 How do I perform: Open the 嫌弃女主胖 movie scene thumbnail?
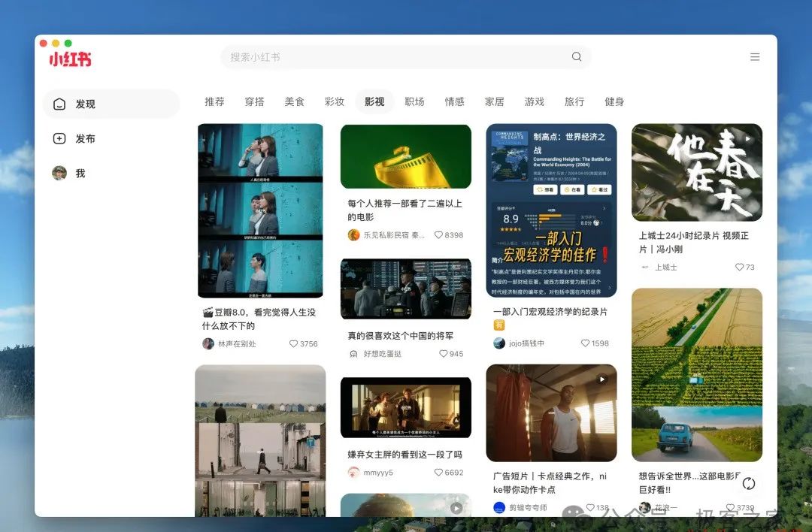point(406,408)
